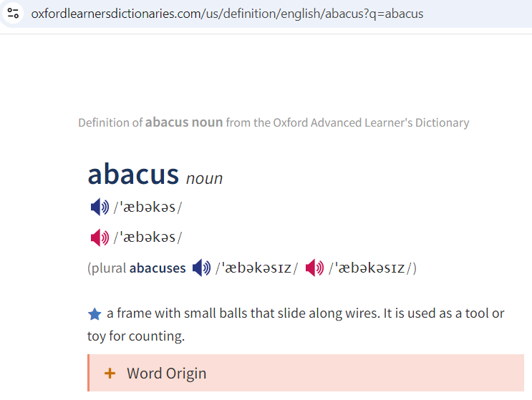
Task: Click the oxfordlearnersdictionaries.com URL in address bar
Action: [227, 14]
